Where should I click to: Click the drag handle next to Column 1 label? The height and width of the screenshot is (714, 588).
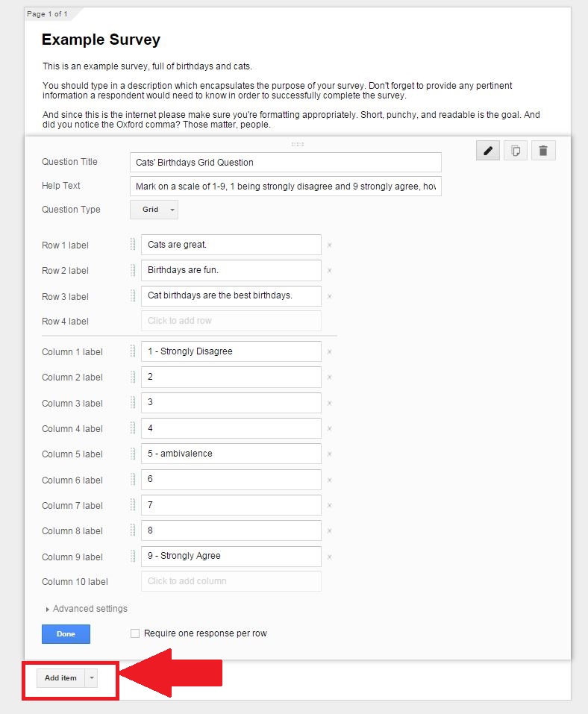click(134, 351)
